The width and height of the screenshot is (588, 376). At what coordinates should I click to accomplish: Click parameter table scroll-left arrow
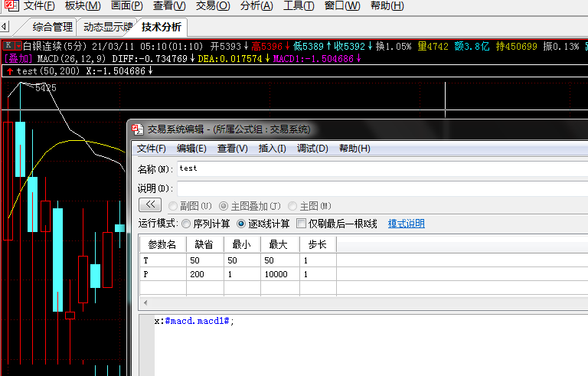[145, 302]
